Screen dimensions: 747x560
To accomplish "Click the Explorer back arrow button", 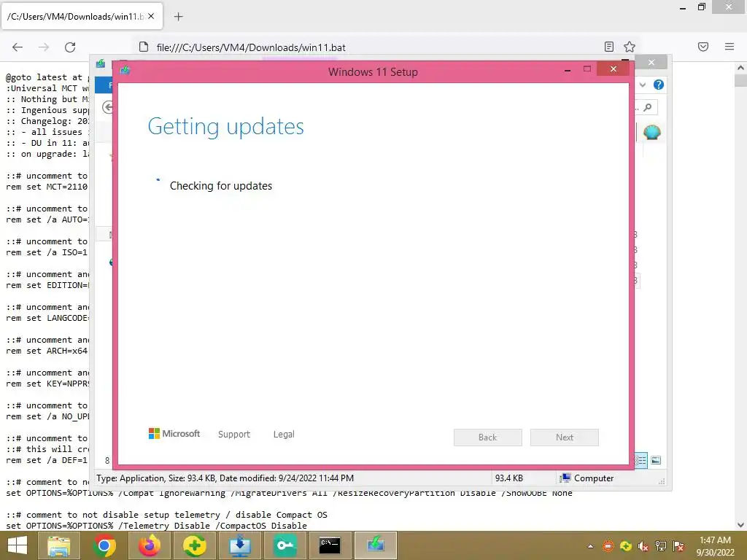I will pos(108,107).
